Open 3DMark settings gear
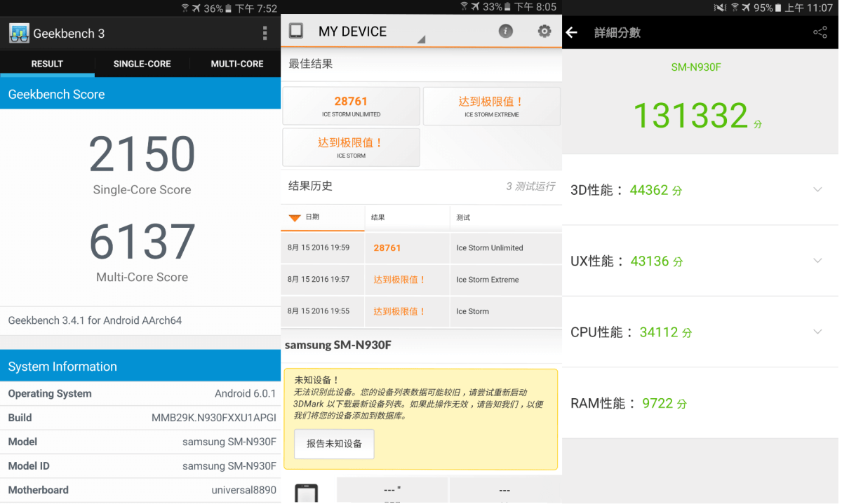 544,31
